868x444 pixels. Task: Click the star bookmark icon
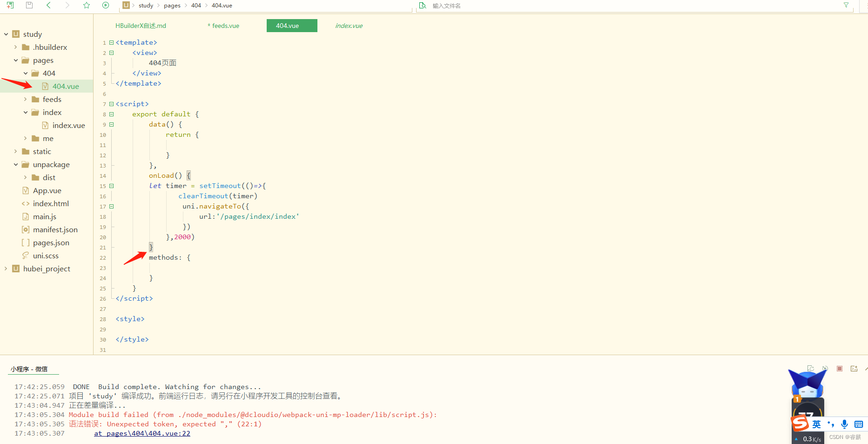click(x=87, y=5)
